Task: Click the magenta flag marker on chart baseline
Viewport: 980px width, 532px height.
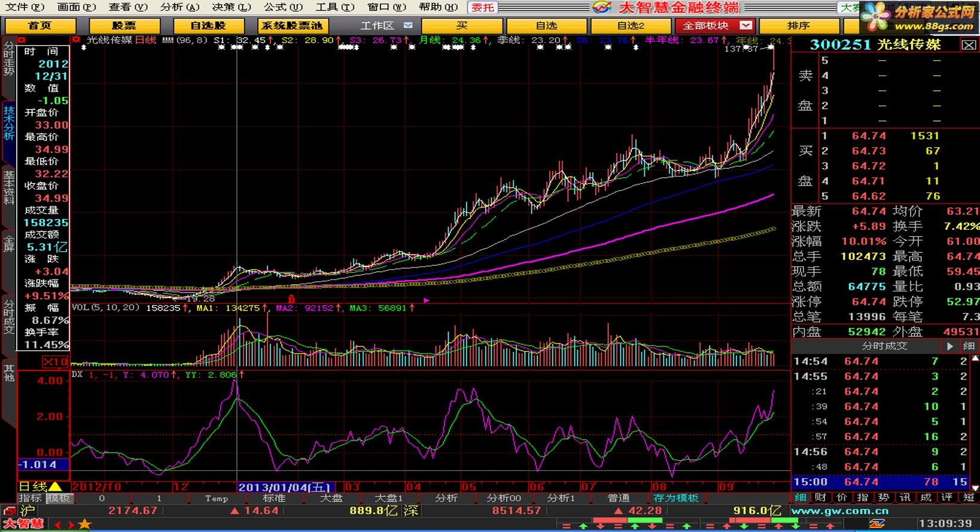Action: [427, 300]
